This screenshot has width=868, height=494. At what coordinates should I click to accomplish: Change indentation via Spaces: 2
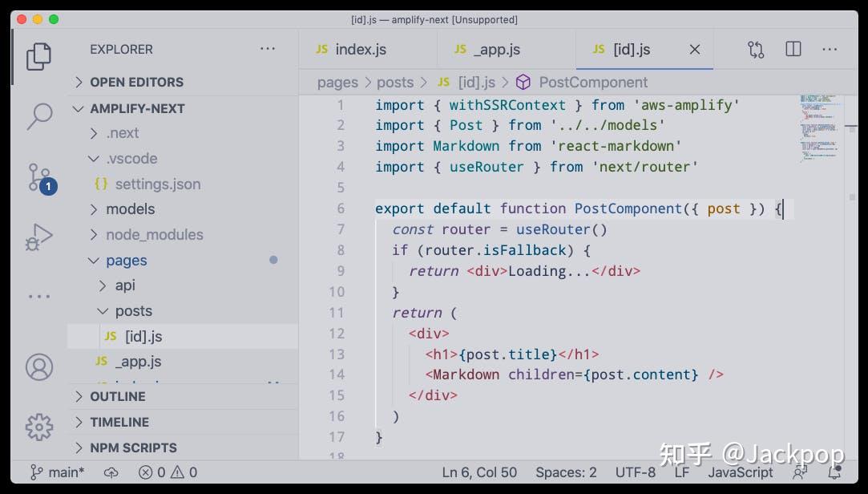[x=566, y=472]
